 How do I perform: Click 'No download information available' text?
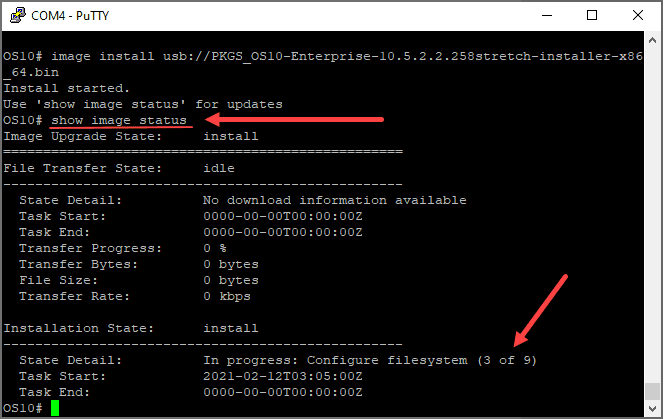334,200
